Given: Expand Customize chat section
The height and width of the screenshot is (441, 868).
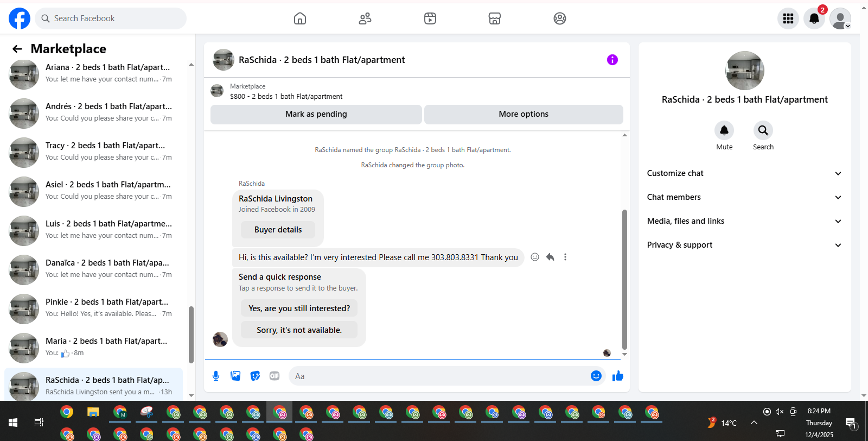Looking at the screenshot, I should tap(744, 173).
